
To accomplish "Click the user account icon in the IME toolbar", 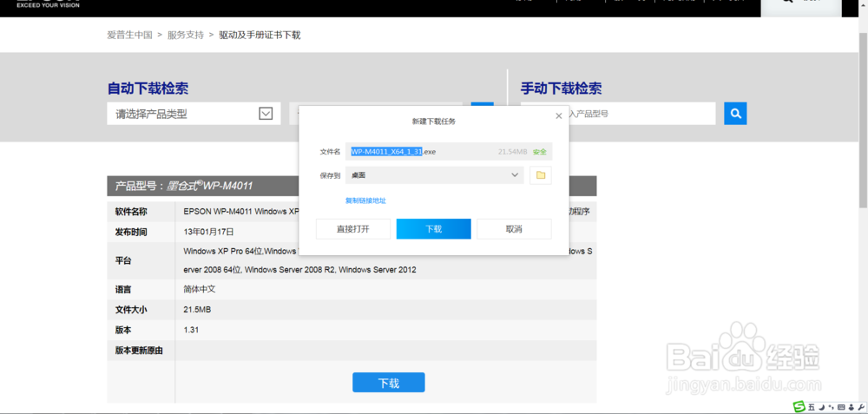I will tap(852, 407).
